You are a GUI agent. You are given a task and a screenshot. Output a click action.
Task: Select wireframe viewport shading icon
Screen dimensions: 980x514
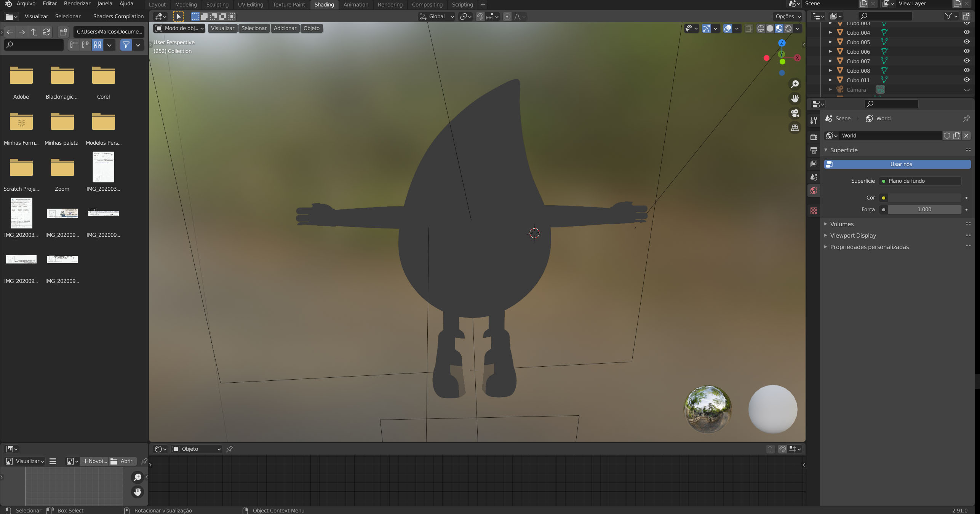click(761, 29)
